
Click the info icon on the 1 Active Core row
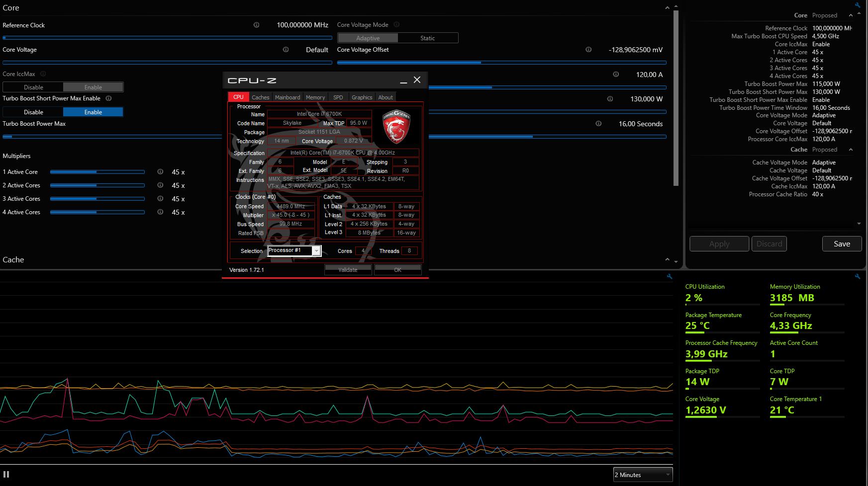[160, 172]
